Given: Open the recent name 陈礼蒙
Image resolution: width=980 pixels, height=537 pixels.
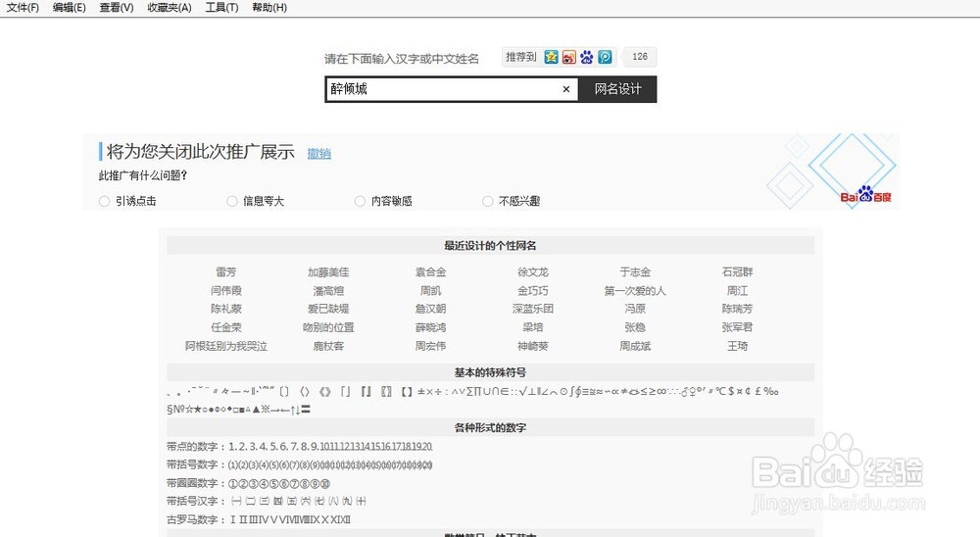Looking at the screenshot, I should [226, 309].
